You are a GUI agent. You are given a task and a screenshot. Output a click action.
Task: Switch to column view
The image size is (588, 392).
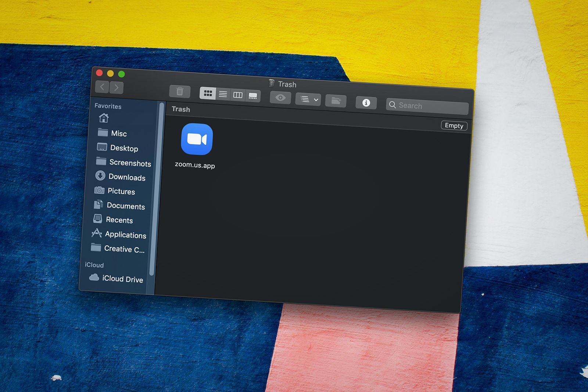click(x=238, y=95)
